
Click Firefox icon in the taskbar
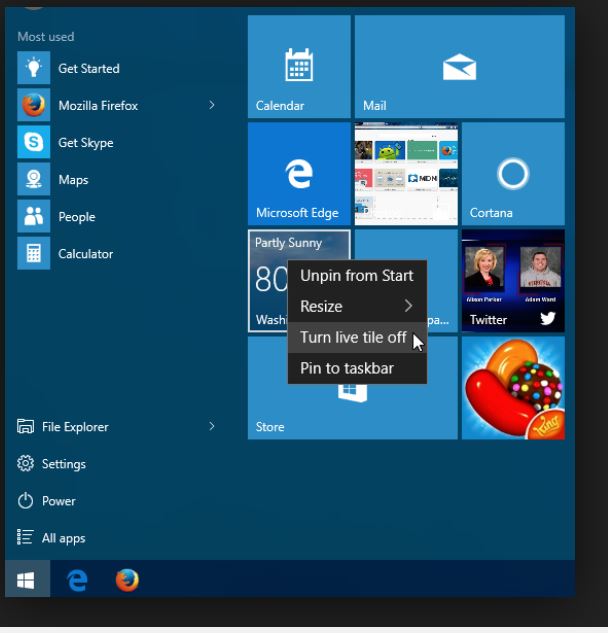click(127, 580)
